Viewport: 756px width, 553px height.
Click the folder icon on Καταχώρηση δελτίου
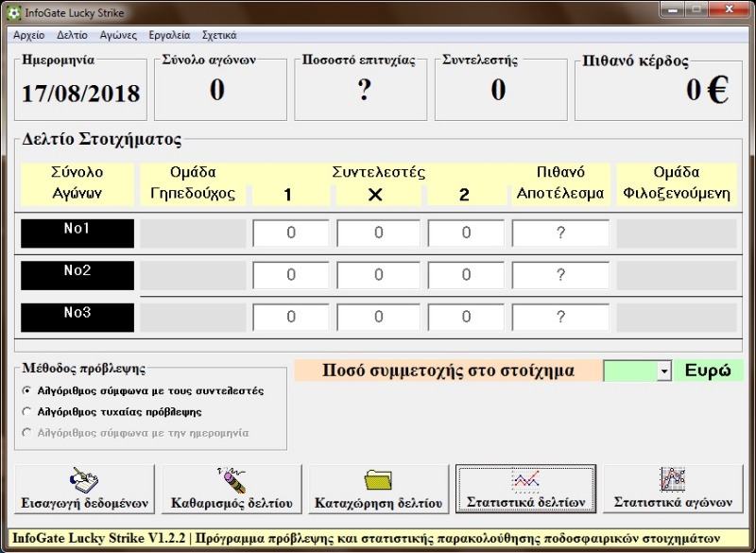click(x=378, y=479)
